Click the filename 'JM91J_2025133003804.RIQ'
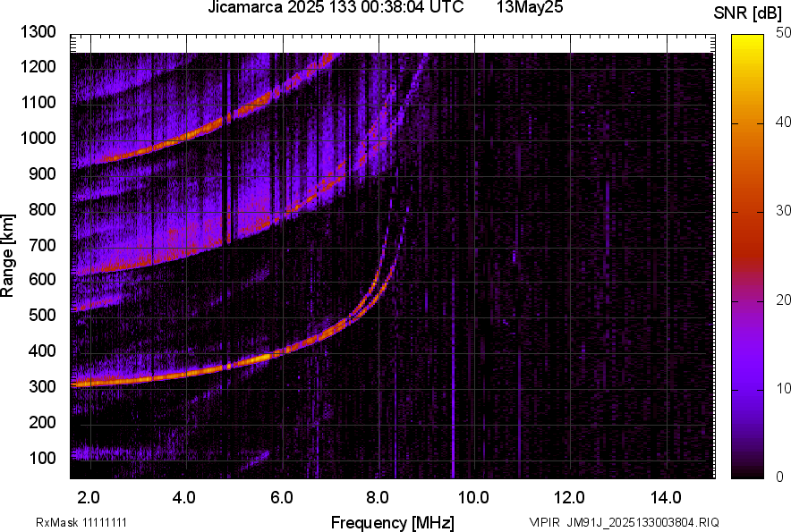 (643, 522)
